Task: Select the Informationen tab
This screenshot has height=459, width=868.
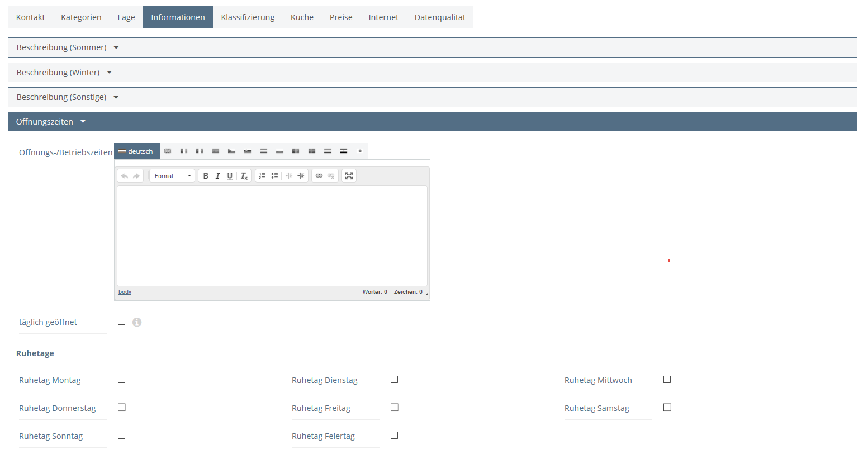Action: point(178,17)
